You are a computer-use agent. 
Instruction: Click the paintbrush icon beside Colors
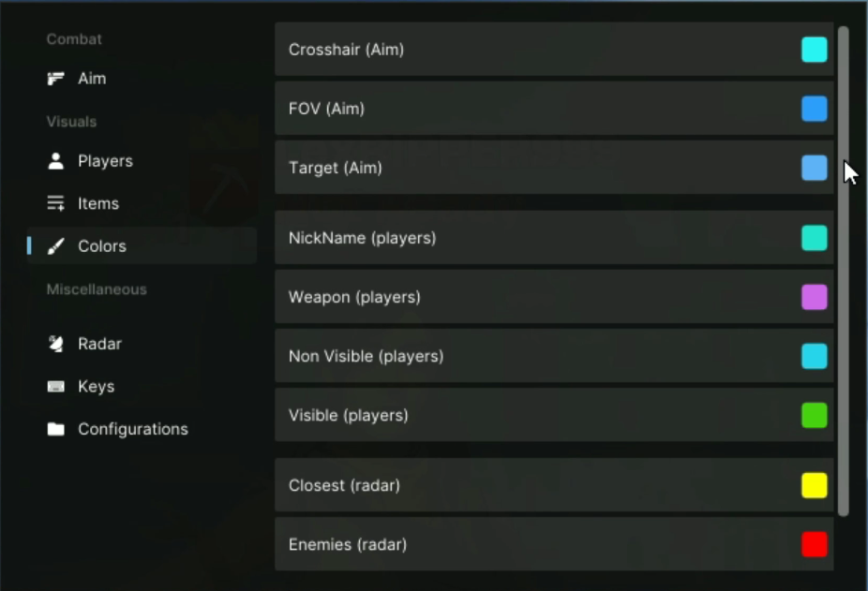(x=56, y=246)
